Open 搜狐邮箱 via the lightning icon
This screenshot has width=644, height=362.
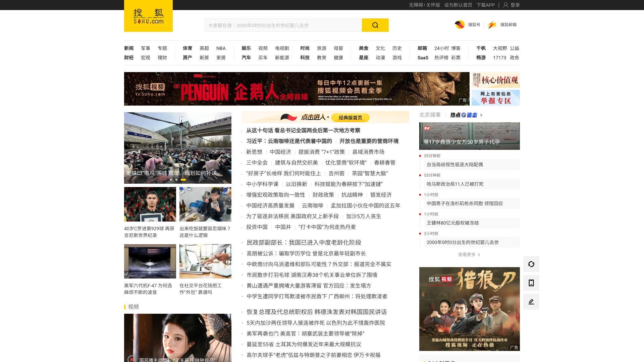(x=492, y=25)
